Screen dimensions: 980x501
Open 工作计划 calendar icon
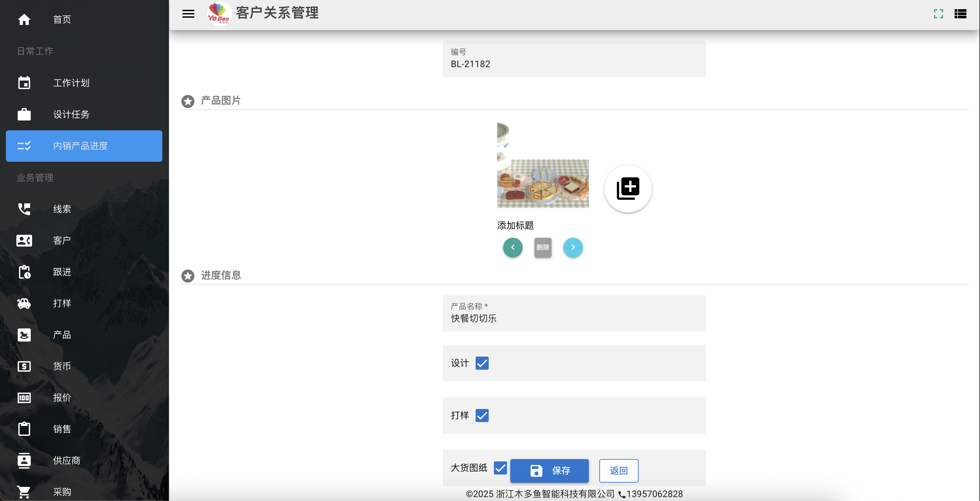(24, 83)
